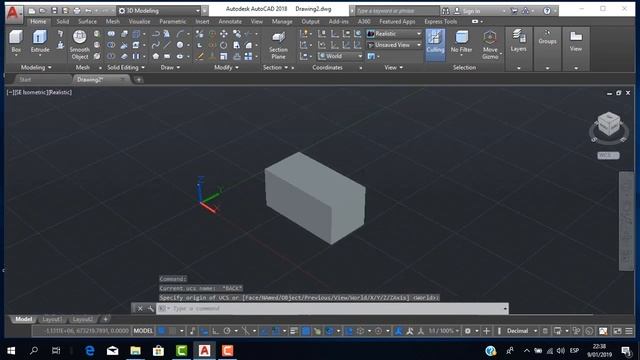This screenshot has height=360, width=640.
Task: Switch to the Annotate ribbon tab
Action: pyautogui.click(x=230, y=21)
